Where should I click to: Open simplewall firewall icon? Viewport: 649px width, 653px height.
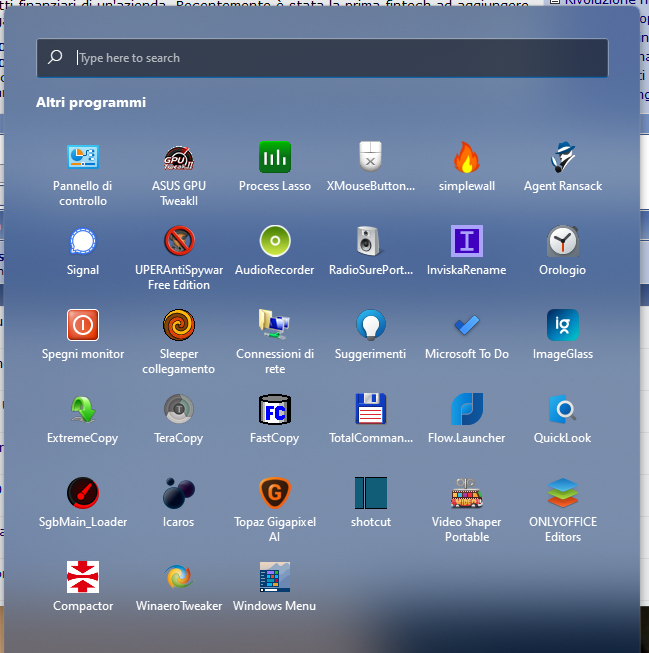click(467, 157)
